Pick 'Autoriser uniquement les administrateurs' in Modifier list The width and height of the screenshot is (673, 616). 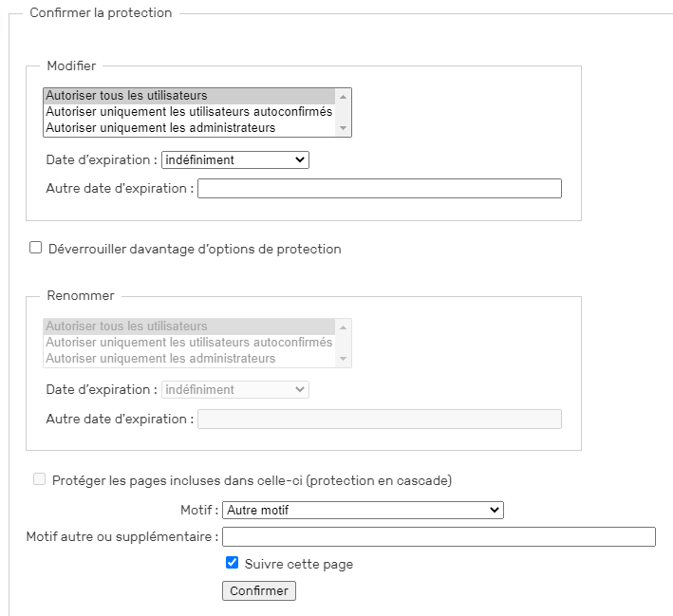point(189,128)
